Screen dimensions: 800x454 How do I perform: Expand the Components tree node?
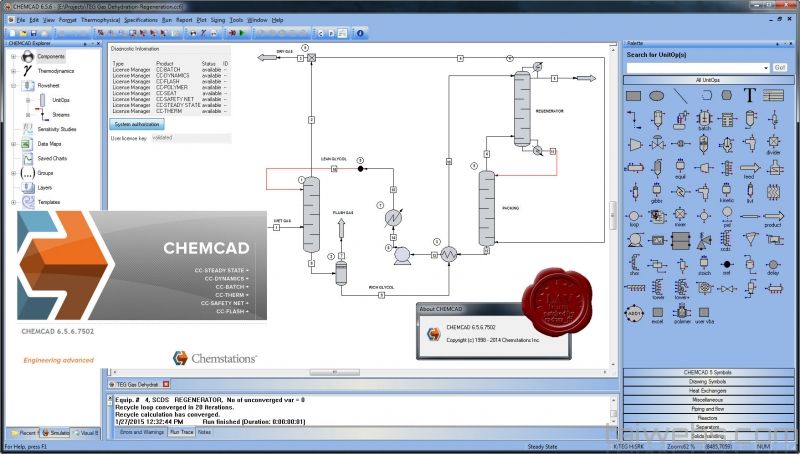pyautogui.click(x=13, y=57)
